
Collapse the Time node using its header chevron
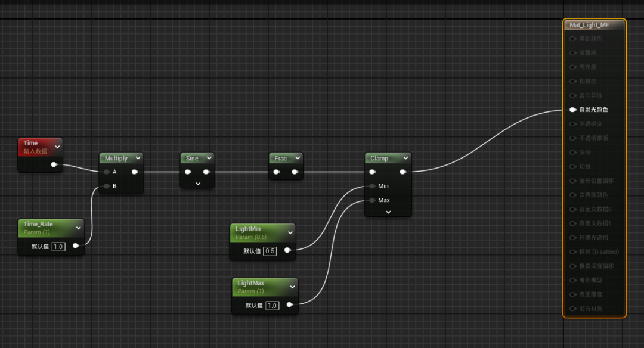[57, 147]
